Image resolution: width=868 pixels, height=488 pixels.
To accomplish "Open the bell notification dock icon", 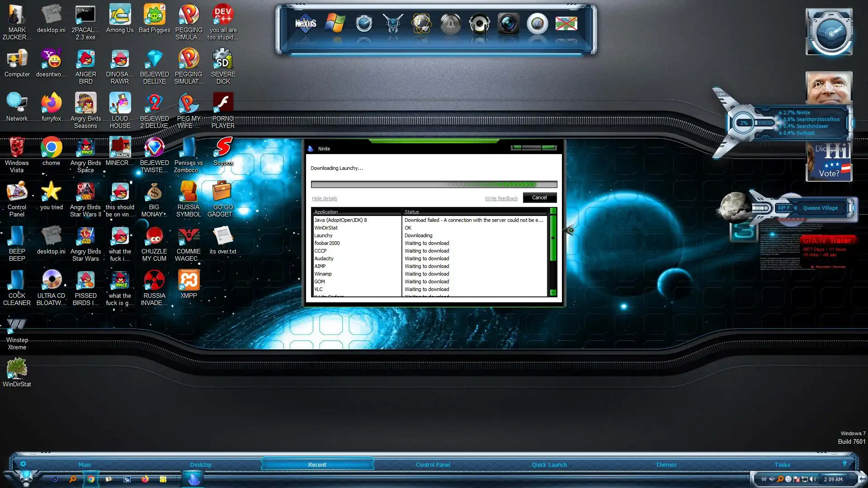I will (450, 23).
